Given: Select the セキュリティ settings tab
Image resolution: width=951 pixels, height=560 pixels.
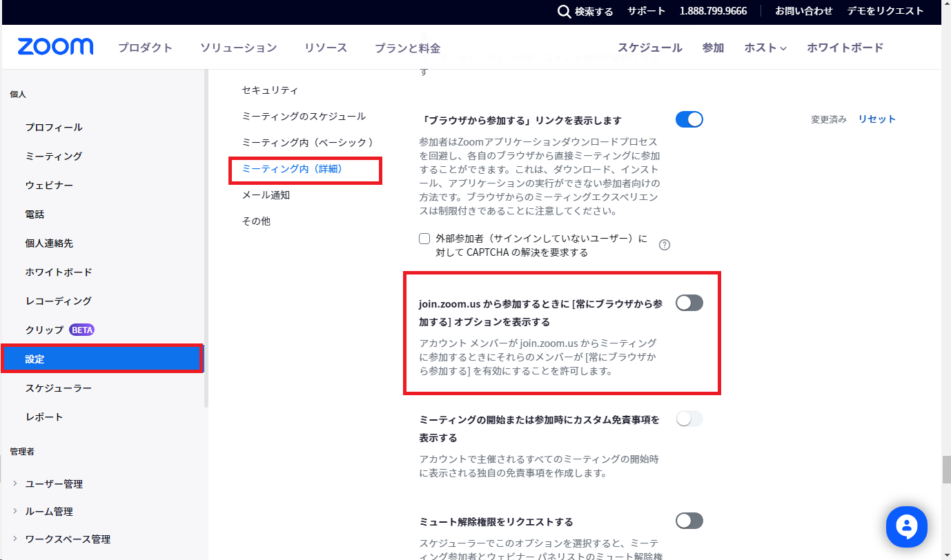Looking at the screenshot, I should [270, 90].
